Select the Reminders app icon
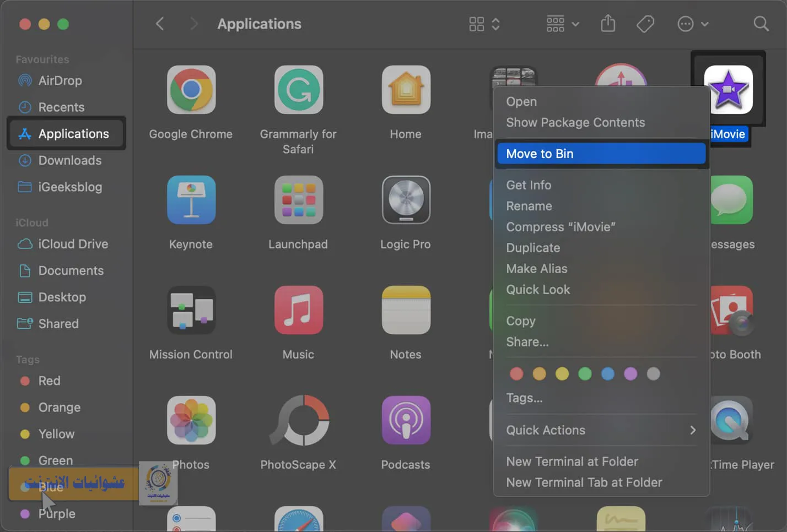This screenshot has width=787, height=532. pyautogui.click(x=191, y=519)
